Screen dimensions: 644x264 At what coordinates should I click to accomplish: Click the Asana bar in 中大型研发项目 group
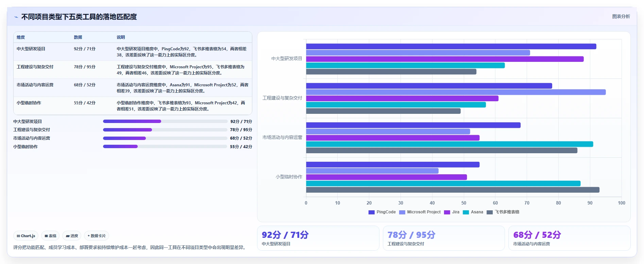click(405, 65)
